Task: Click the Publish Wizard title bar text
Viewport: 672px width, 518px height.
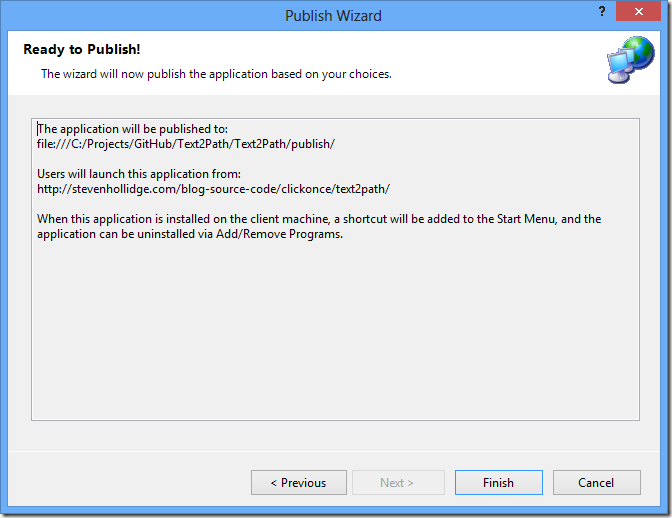Action: [x=333, y=16]
